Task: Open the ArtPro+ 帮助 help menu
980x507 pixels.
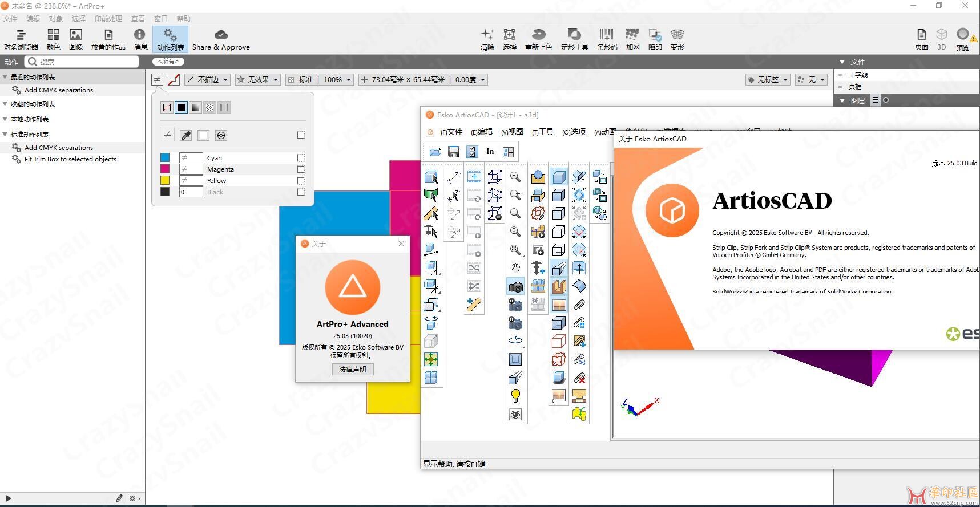Action: (183, 19)
